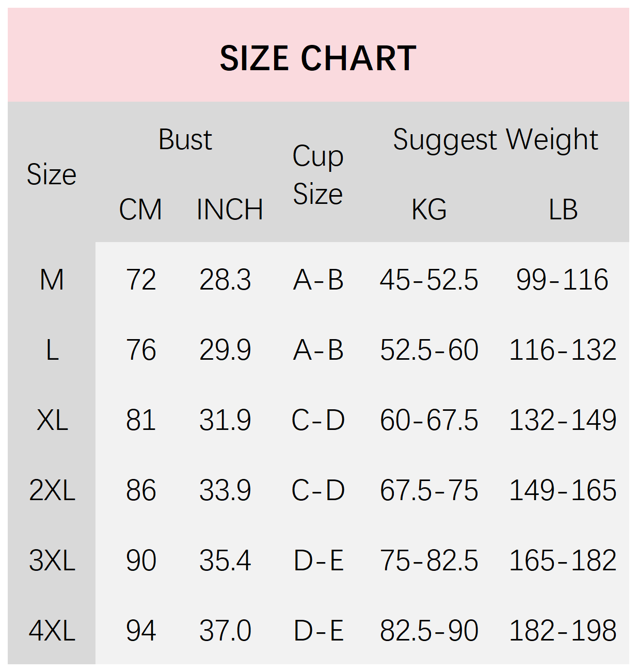
Task: Select the Suggest Weight header
Action: pos(496,139)
